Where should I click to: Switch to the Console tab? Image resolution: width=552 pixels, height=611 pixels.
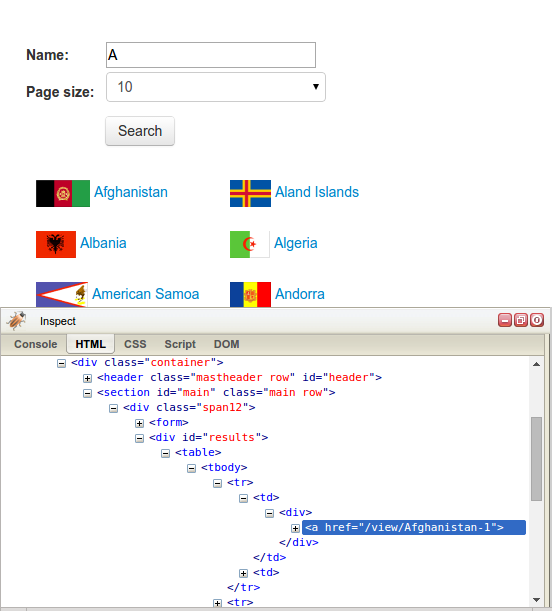35,344
